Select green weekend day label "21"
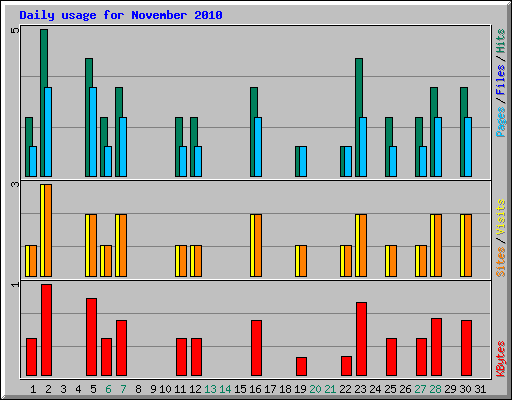Image resolution: width=512 pixels, height=400 pixels. coord(330,389)
